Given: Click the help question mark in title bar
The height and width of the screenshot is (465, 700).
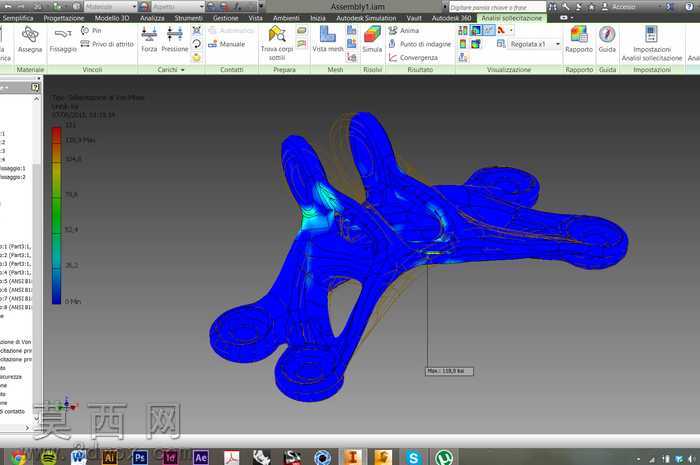Looking at the screenshot, I should [689, 6].
